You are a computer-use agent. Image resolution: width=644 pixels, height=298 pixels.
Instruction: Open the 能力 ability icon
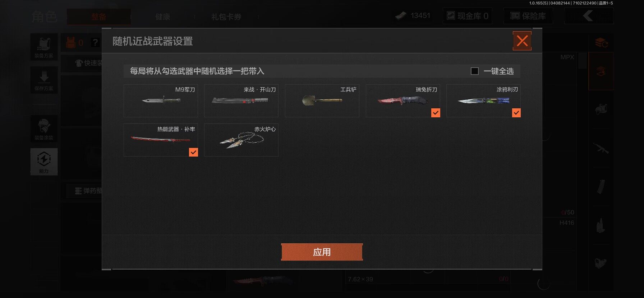tap(44, 162)
